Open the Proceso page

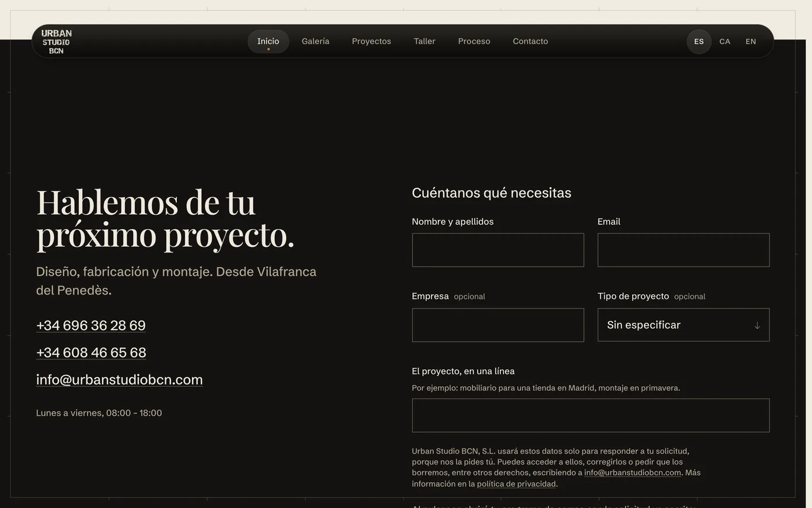tap(474, 41)
